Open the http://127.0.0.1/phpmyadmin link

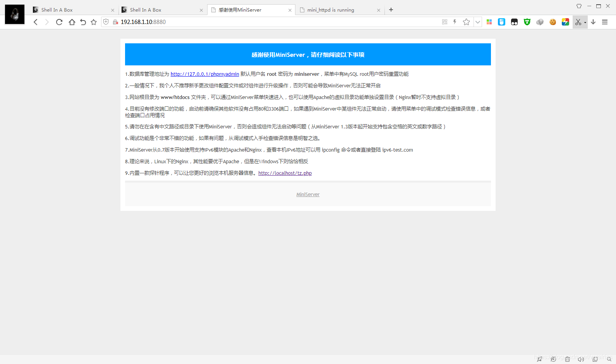pyautogui.click(x=205, y=74)
